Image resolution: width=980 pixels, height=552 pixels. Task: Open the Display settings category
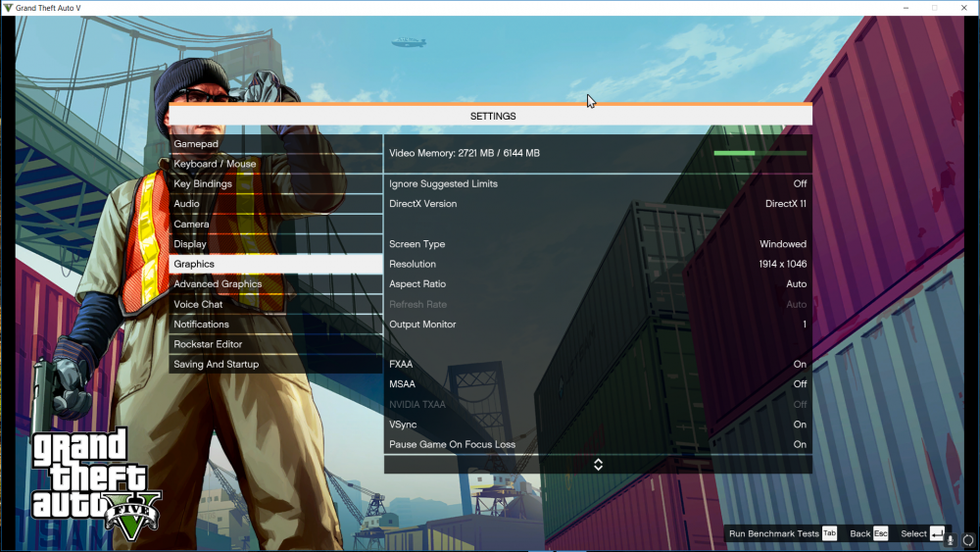275,244
